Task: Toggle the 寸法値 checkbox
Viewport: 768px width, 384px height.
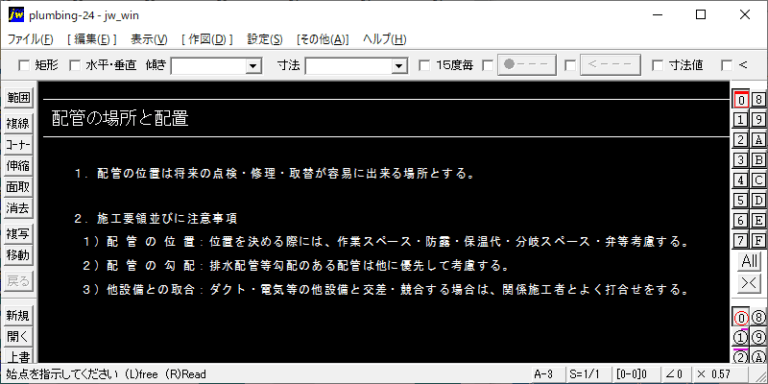Action: (x=658, y=65)
